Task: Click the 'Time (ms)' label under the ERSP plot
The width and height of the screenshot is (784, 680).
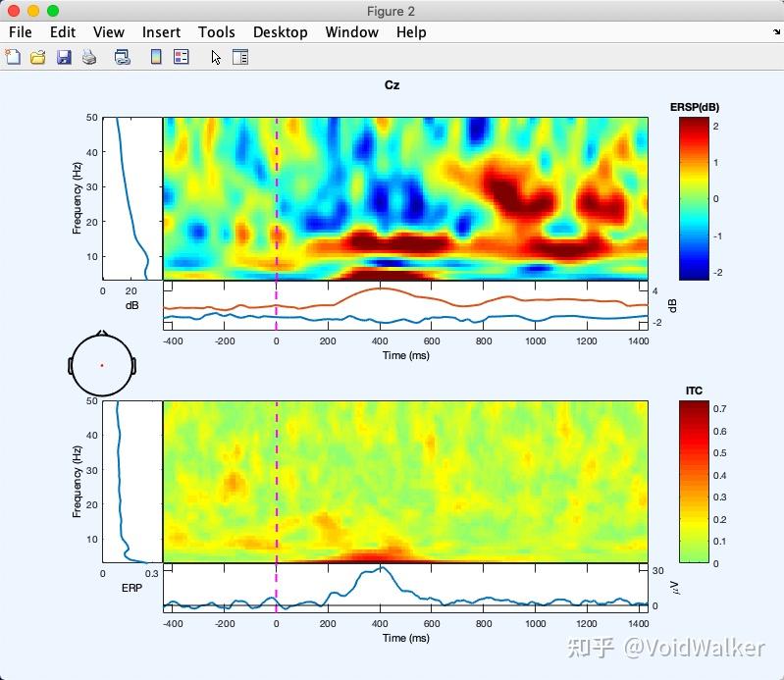Action: click(406, 355)
